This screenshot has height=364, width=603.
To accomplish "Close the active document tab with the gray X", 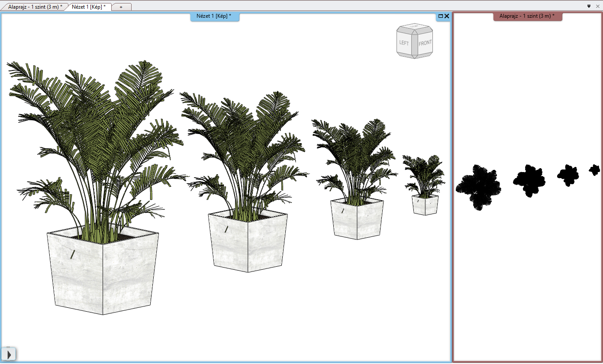I will 597,6.
